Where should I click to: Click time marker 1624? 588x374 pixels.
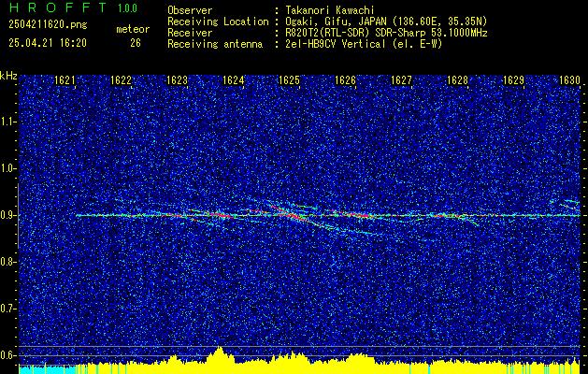[x=234, y=80]
